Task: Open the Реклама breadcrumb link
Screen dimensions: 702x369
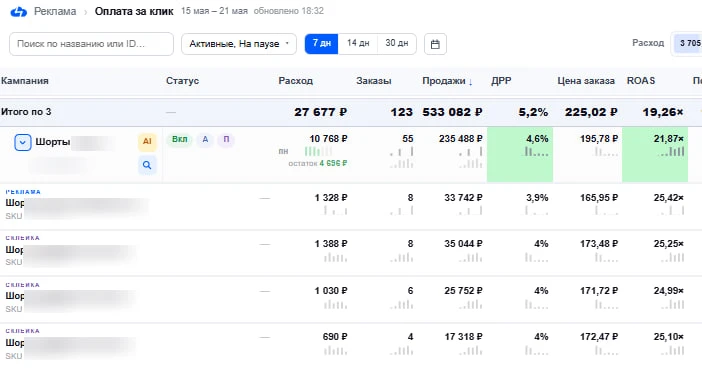Action: point(55,12)
